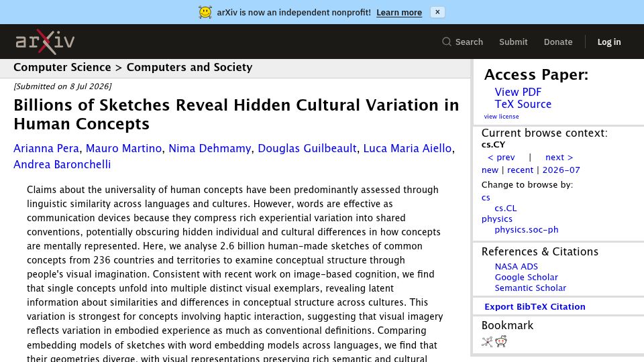Image resolution: width=644 pixels, height=362 pixels.
Task: Open author Nima Dehmamy's papers
Action: pyautogui.click(x=209, y=148)
